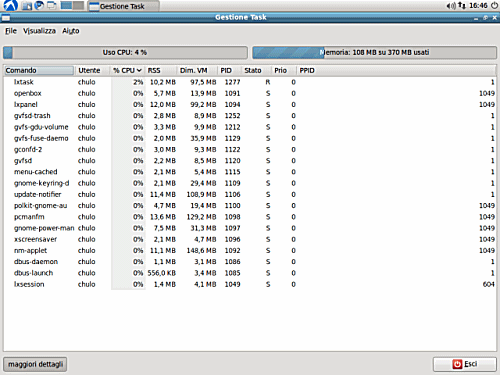
Task: Select the gconfd-2 process row
Action: (250, 149)
